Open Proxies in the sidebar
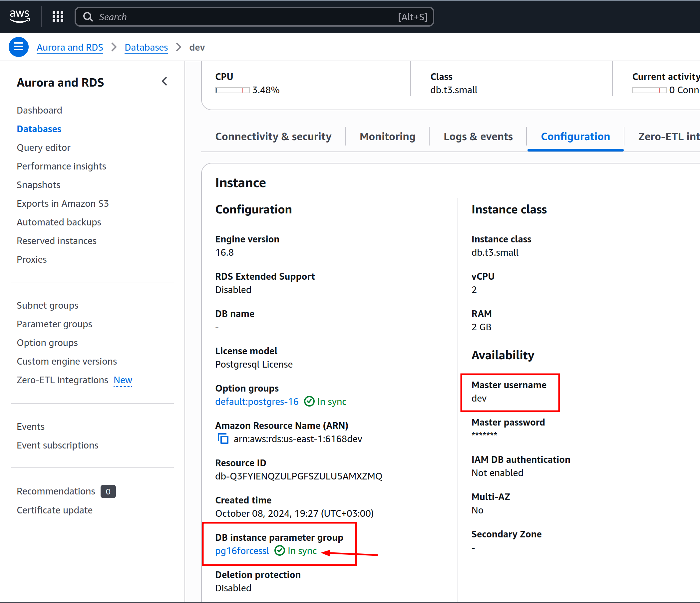700x603 pixels. tap(32, 259)
